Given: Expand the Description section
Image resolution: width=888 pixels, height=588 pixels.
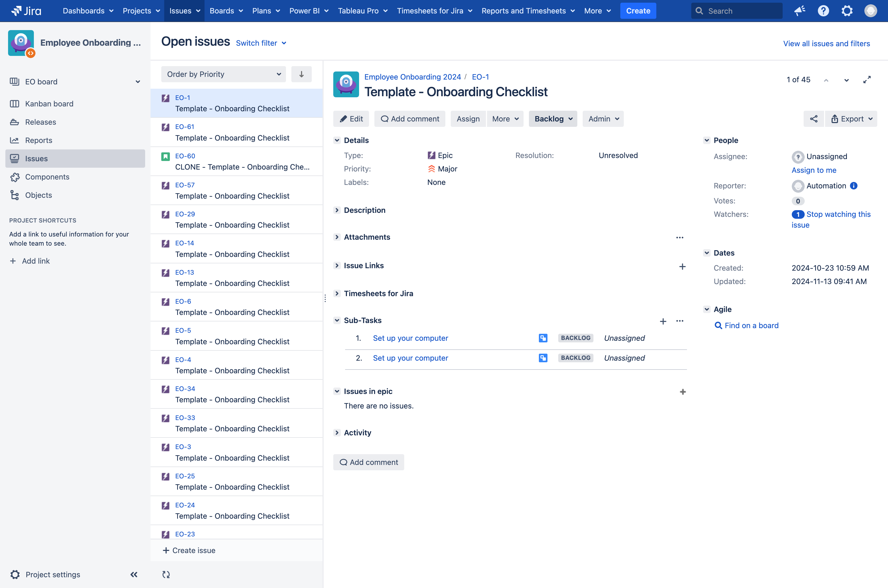Looking at the screenshot, I should (337, 210).
